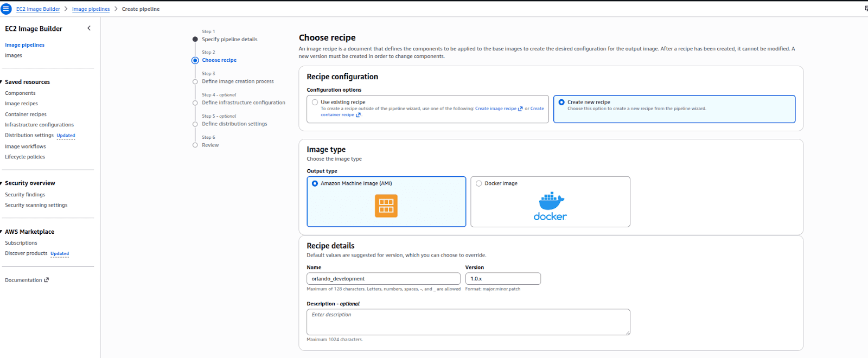Viewport: 868px width, 358px height.
Task: Open Lifecycle policies in sidebar
Action: pos(25,157)
